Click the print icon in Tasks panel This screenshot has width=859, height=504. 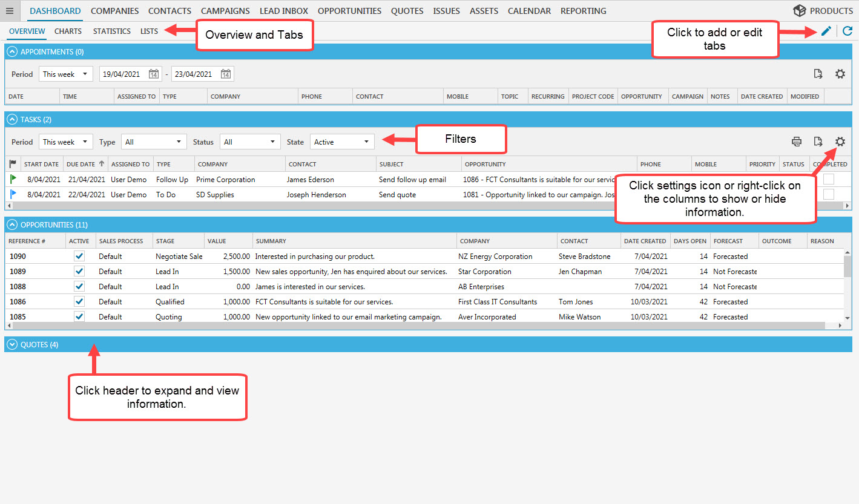pos(797,141)
